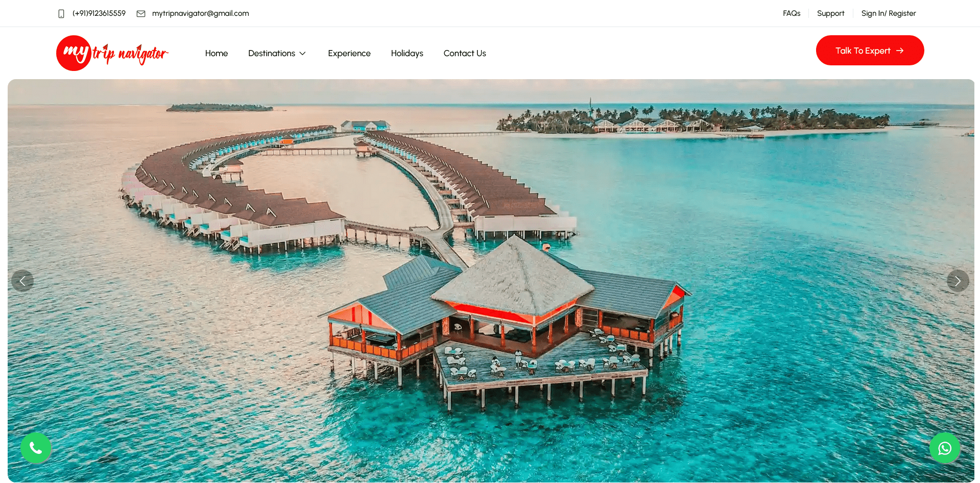Screen dimensions: 980x483
Task: Open the WhatsApp chat floating icon
Action: click(x=944, y=448)
